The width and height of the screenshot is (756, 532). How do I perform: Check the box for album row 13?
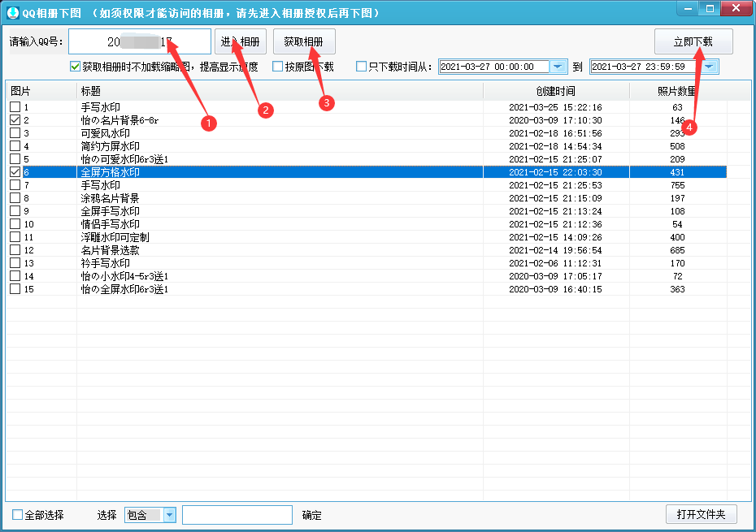(x=15, y=263)
